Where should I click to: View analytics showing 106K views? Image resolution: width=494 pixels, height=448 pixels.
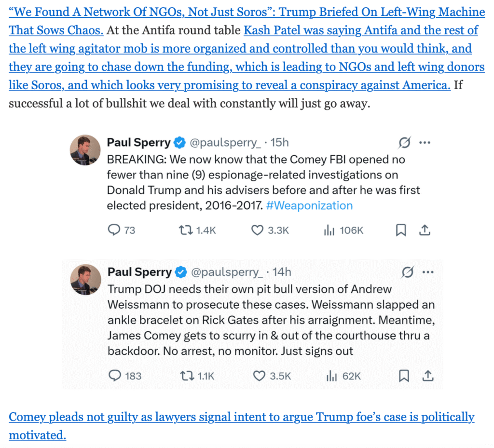(329, 231)
